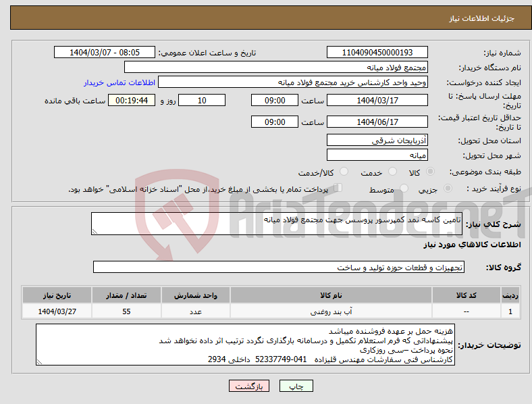Click the item name cell آب بند روغنی
The height and width of the screenshot is (404, 532).
pyautogui.click(x=331, y=311)
